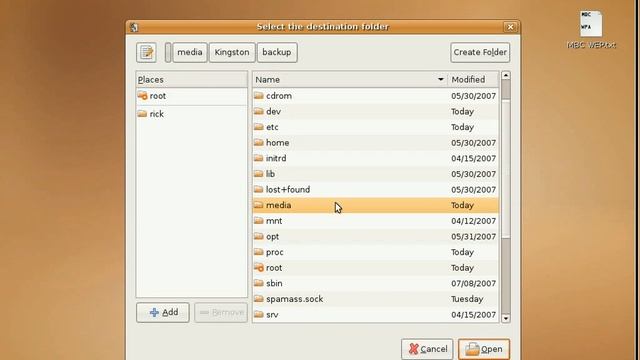Select the MBC WEP.txt desktop file

(591, 30)
